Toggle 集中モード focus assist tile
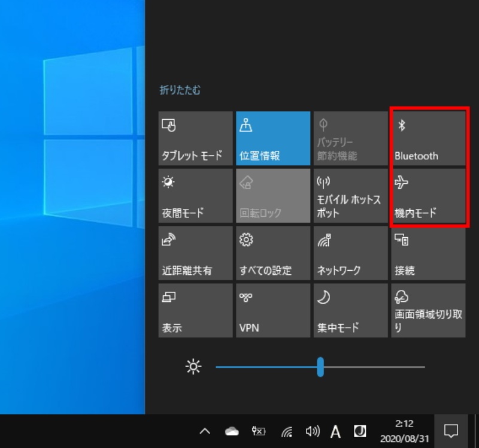Screen dimensions: 479x448 pyautogui.click(x=350, y=310)
